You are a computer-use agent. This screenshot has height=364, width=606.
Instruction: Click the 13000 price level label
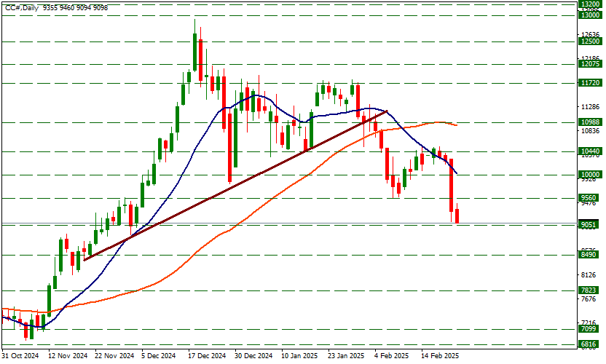coord(590,15)
